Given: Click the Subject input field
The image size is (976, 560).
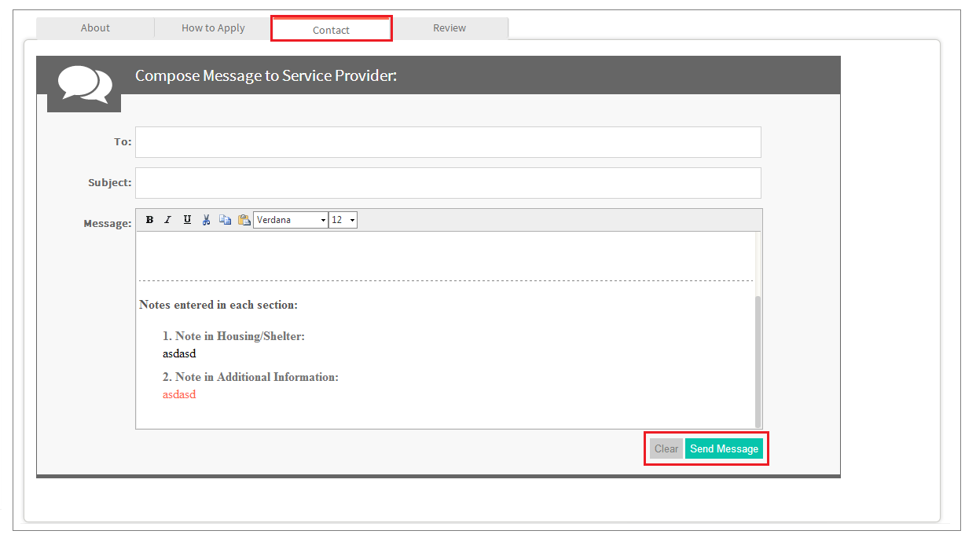Looking at the screenshot, I should [x=448, y=183].
